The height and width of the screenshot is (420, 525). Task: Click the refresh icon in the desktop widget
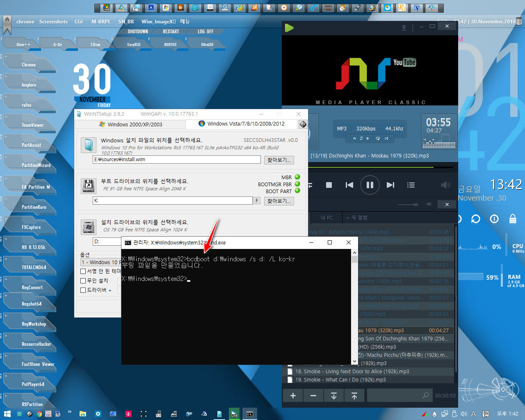click(476, 219)
